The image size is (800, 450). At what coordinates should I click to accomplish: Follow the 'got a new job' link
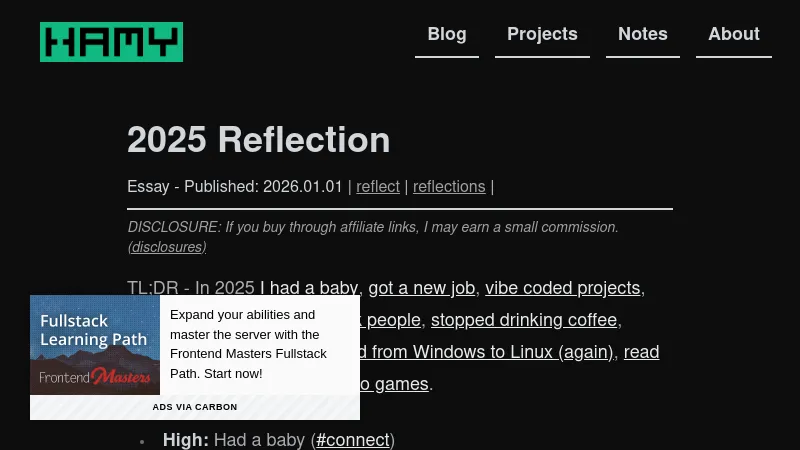[x=421, y=288]
